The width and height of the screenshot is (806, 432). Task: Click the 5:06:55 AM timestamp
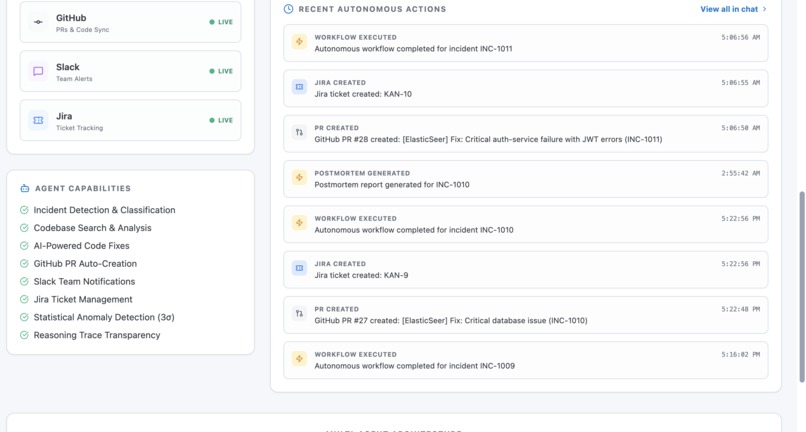(x=740, y=83)
